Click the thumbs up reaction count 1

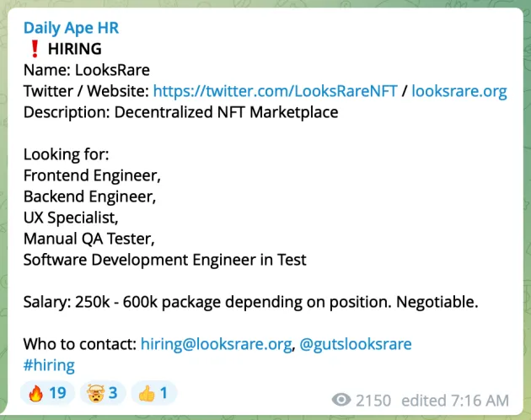click(x=164, y=393)
